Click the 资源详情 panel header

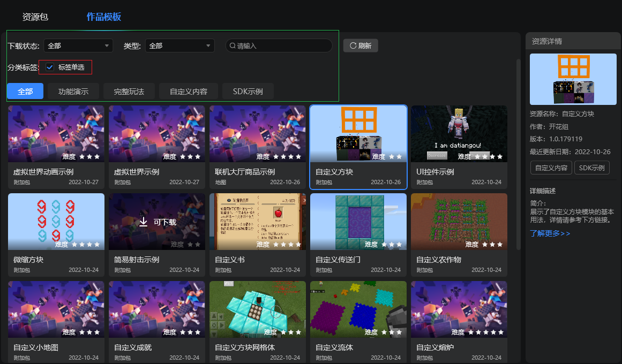(x=573, y=41)
